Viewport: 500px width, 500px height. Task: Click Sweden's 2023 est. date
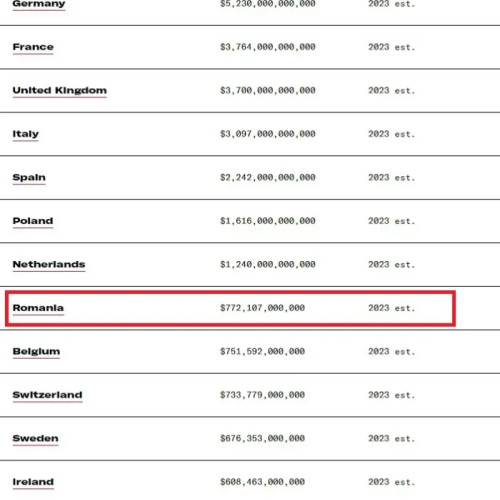392,438
